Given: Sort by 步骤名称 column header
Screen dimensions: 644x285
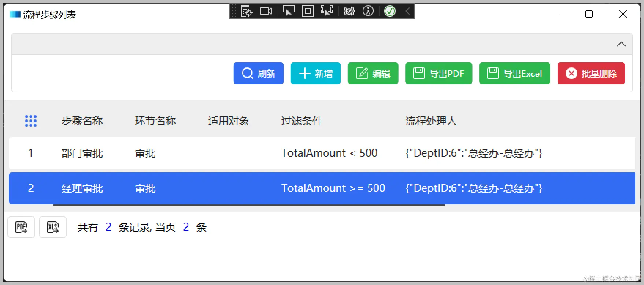Looking at the screenshot, I should pyautogui.click(x=82, y=121).
